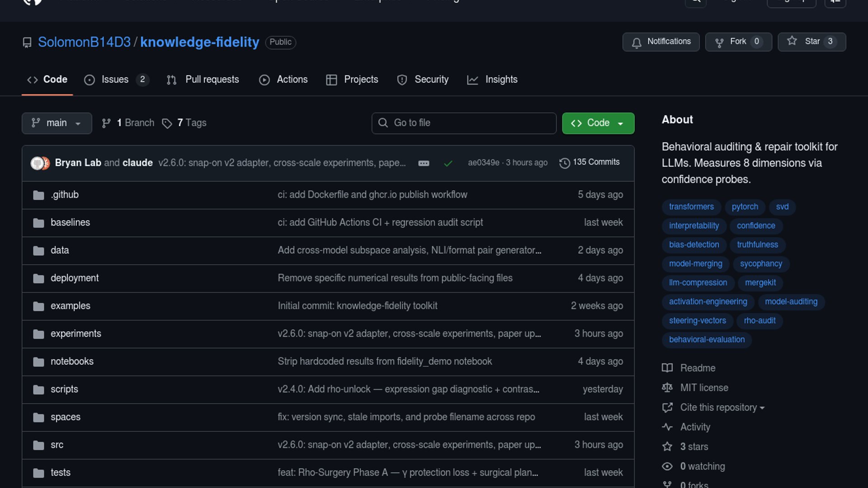The height and width of the screenshot is (488, 868).
Task: Click the commit message ellipsis icon
Action: click(424, 164)
